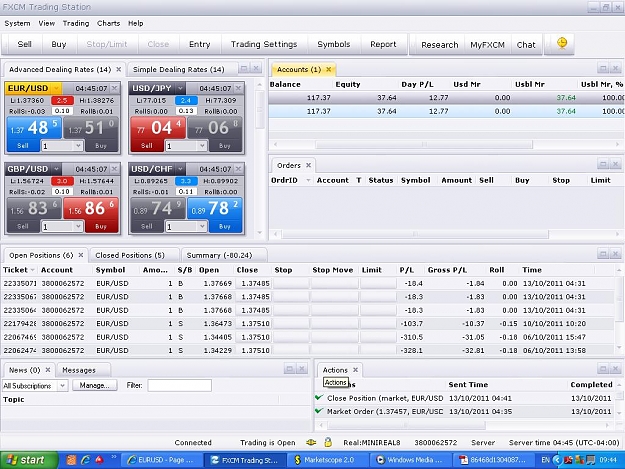
Task: Close the USD/JPY rate tile
Action: coord(238,88)
